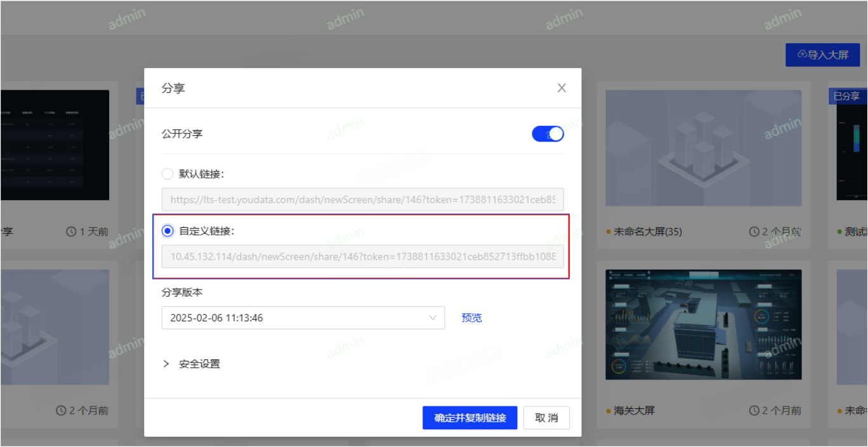868x447 pixels.
Task: Toggle the 公开分享 switch off
Action: pos(548,134)
